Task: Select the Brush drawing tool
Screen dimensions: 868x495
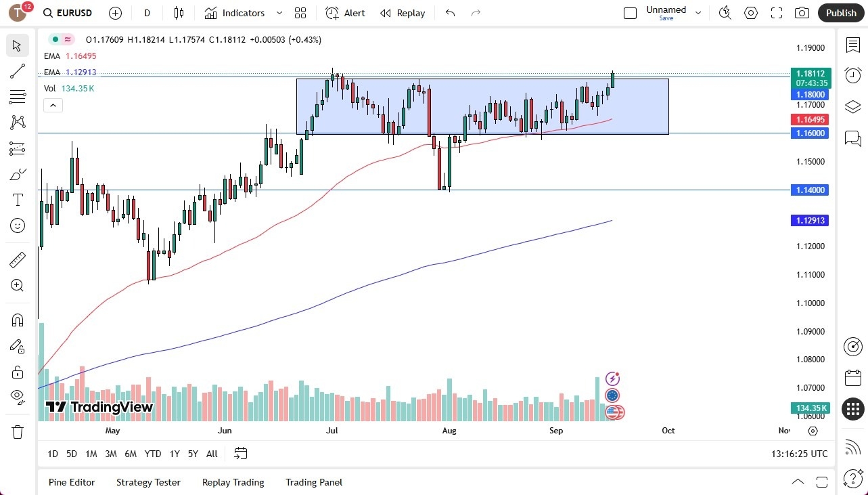Action: [x=17, y=174]
